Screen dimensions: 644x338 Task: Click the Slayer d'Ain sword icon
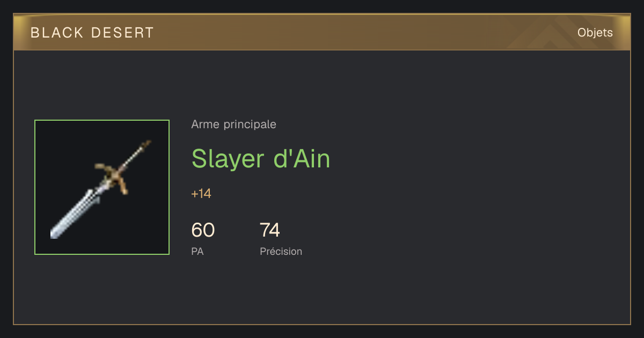click(102, 187)
